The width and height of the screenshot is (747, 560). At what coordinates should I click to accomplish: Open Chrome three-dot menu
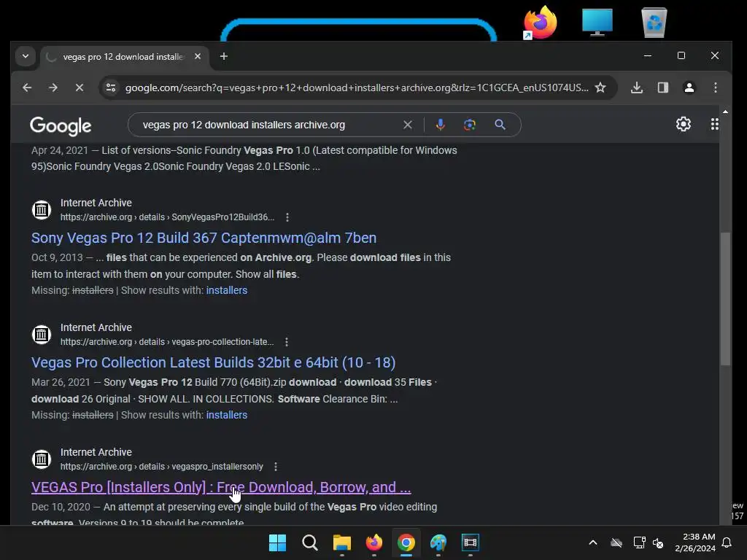715,87
